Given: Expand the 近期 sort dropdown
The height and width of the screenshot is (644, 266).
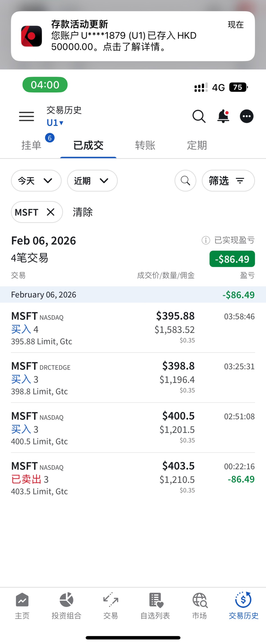Looking at the screenshot, I should [x=92, y=181].
